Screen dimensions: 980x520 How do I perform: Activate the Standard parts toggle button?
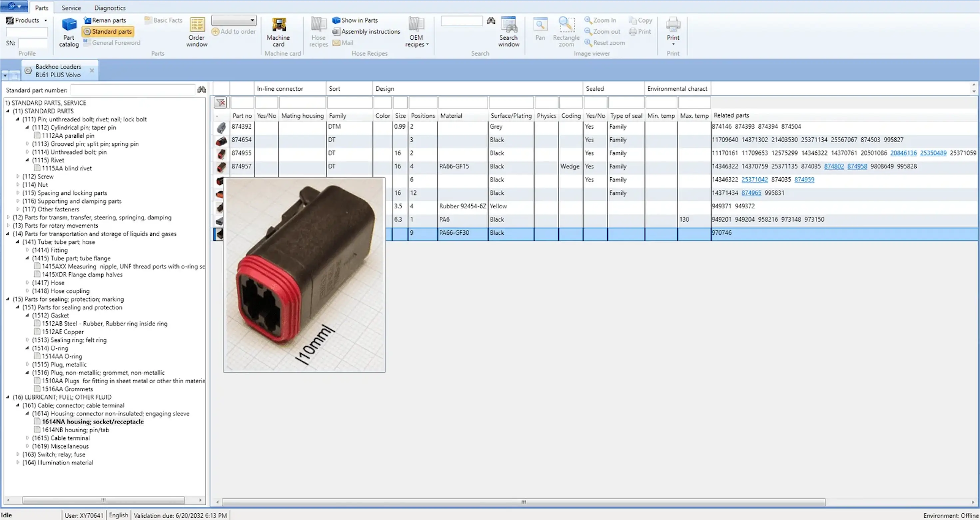pyautogui.click(x=108, y=32)
